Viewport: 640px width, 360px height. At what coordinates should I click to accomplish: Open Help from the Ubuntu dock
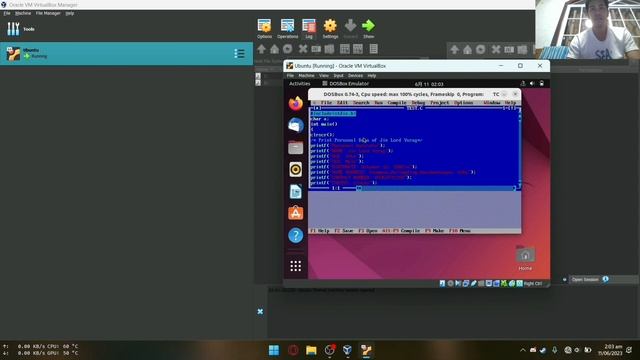tap(296, 235)
